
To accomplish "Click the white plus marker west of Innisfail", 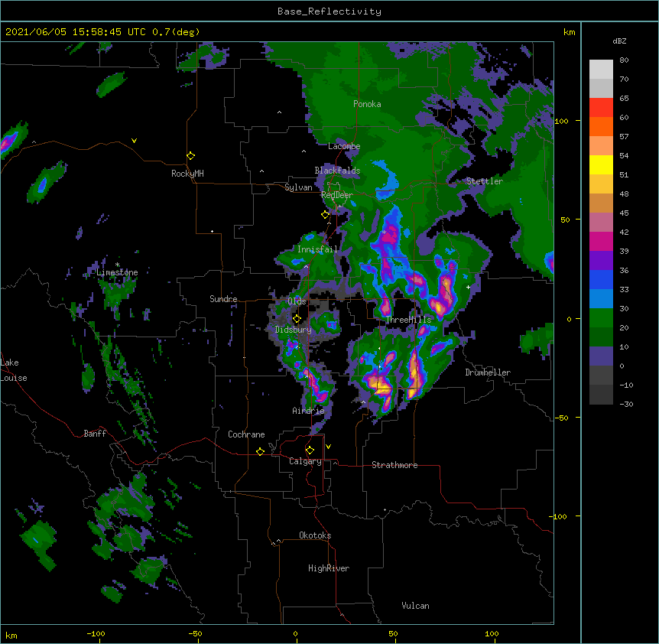I will [213, 231].
